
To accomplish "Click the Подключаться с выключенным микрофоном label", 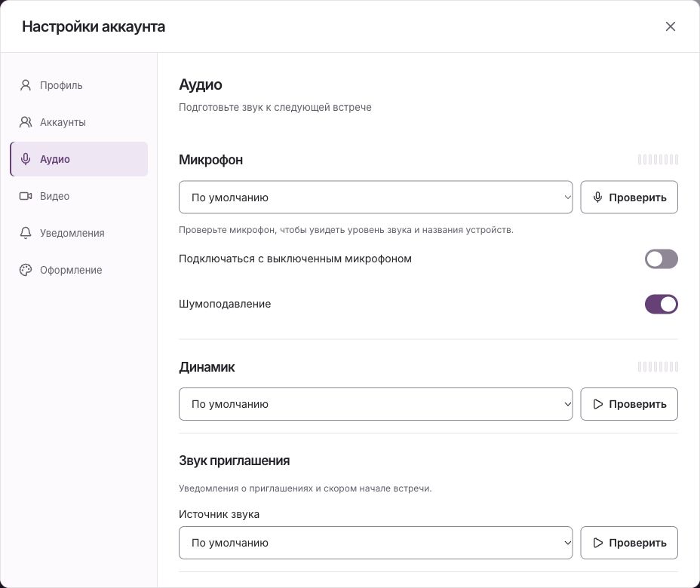I will click(295, 259).
